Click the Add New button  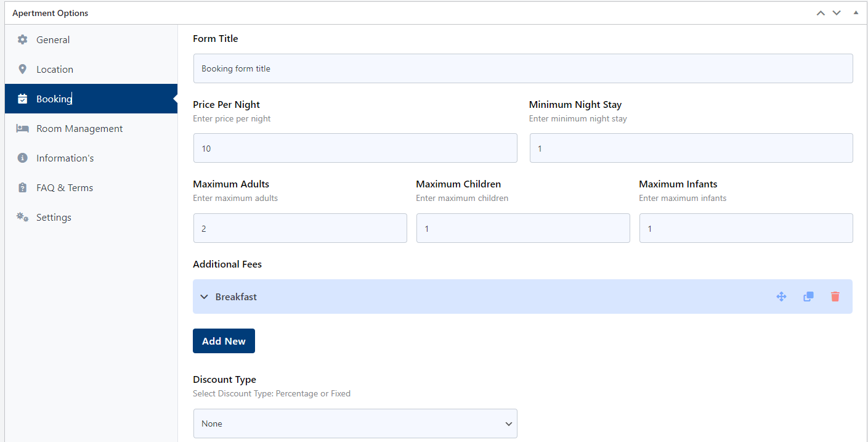pyautogui.click(x=224, y=341)
